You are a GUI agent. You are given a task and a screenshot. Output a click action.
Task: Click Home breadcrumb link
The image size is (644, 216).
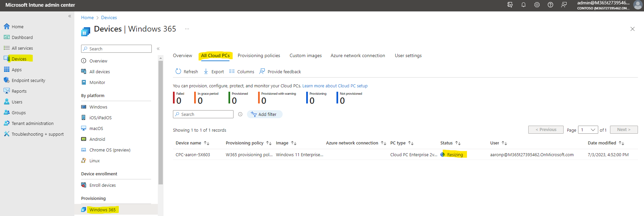[87, 17]
